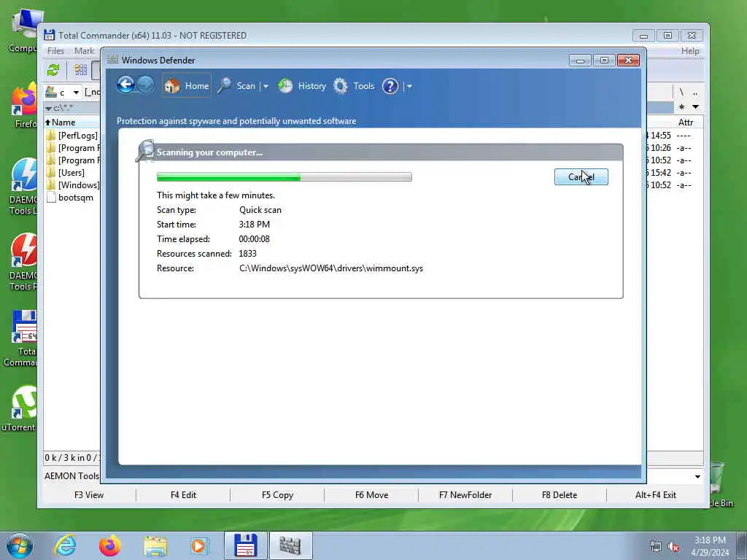The height and width of the screenshot is (560, 747).
Task: Click the magnifier icon beside Scan
Action: point(225,86)
